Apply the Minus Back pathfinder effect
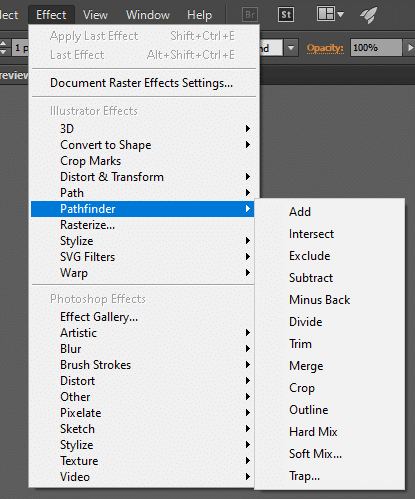This screenshot has width=415, height=499. click(x=330, y=300)
